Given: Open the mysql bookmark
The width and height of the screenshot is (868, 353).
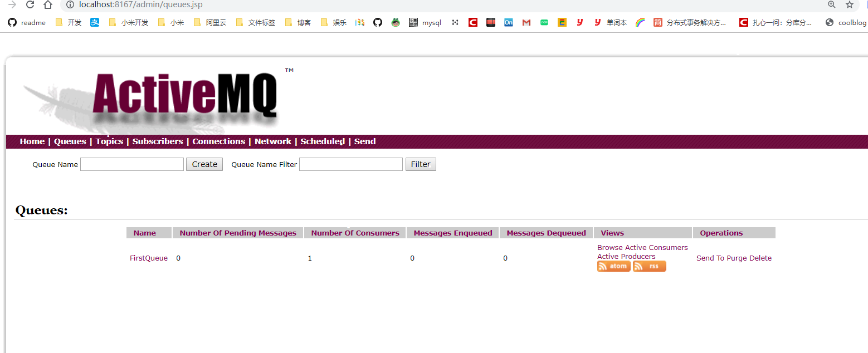Looking at the screenshot, I should (x=425, y=22).
